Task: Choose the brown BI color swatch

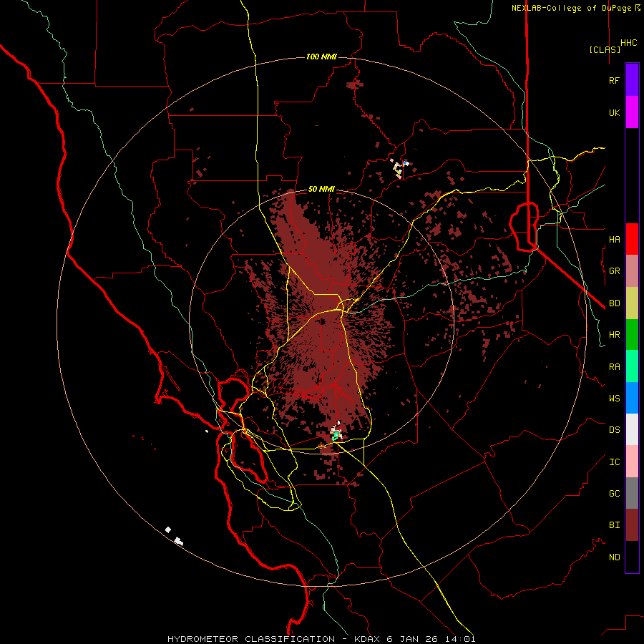Action: 632,525
